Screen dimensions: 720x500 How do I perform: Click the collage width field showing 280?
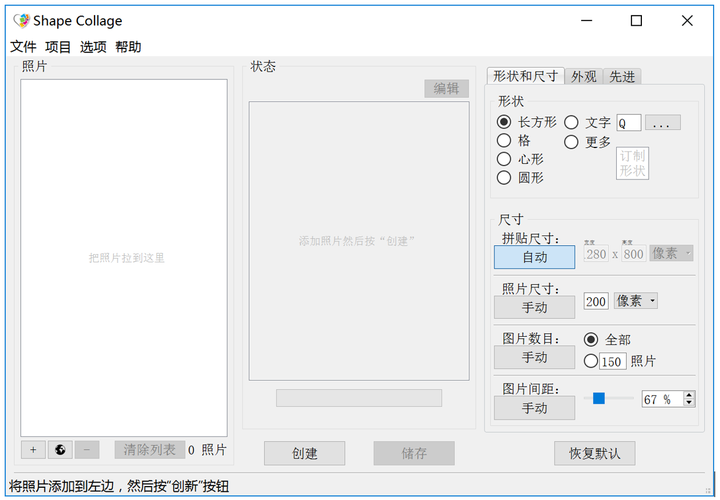[596, 253]
